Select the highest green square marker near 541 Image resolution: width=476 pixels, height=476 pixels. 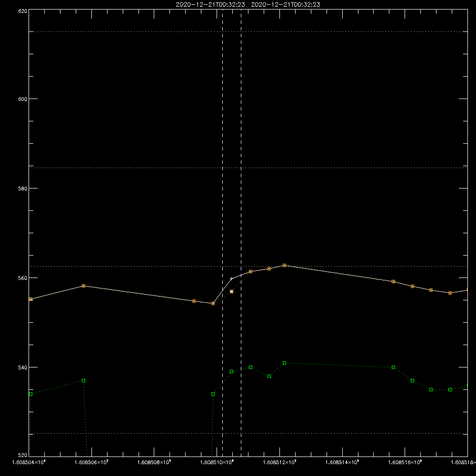(285, 363)
